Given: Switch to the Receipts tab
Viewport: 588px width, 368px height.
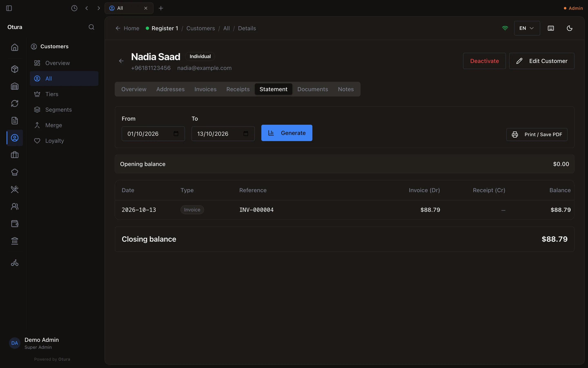Looking at the screenshot, I should point(238,89).
